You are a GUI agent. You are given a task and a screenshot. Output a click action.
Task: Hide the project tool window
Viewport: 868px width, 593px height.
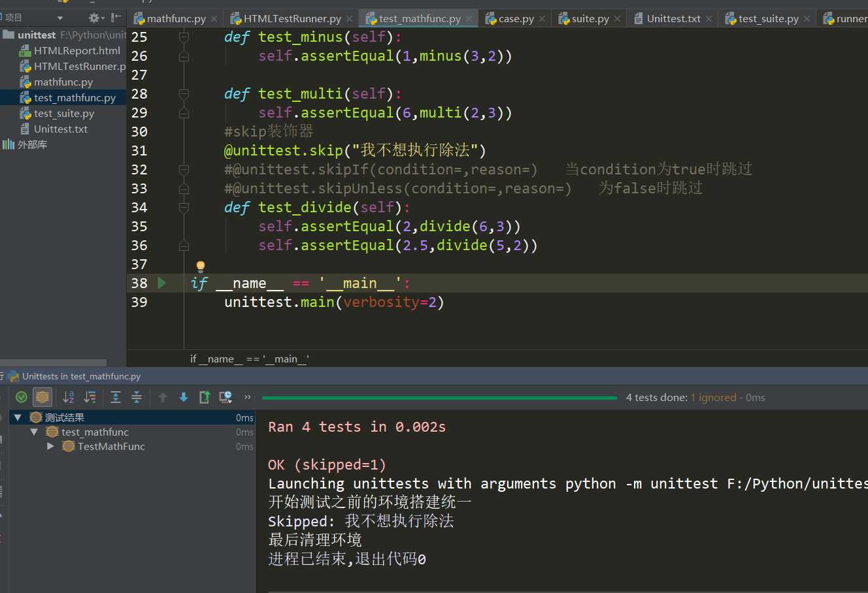coord(116,18)
